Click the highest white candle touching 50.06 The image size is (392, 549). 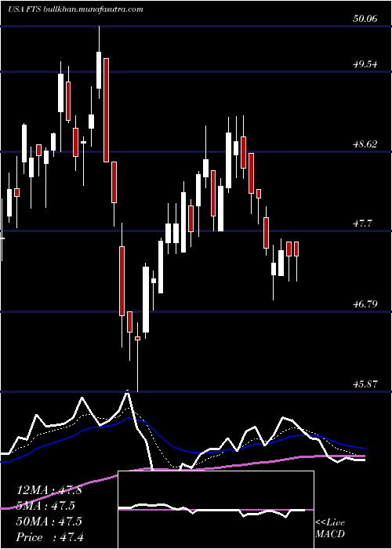(99, 70)
